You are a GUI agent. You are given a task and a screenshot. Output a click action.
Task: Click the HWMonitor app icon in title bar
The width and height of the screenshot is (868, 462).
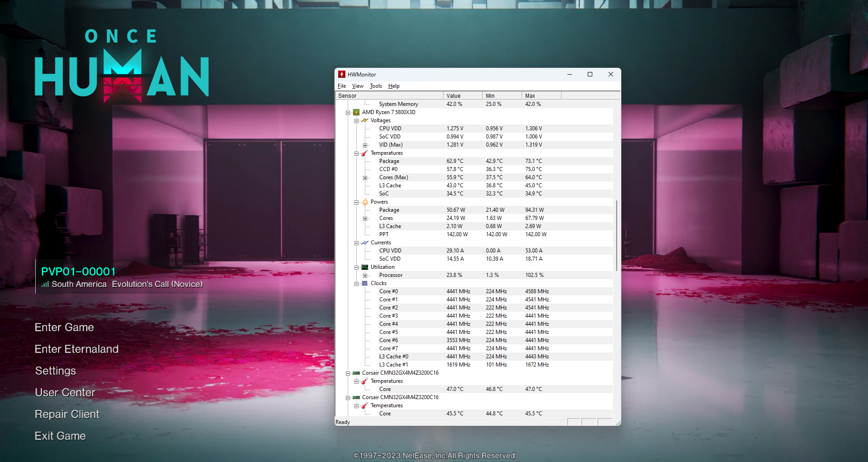pyautogui.click(x=342, y=74)
